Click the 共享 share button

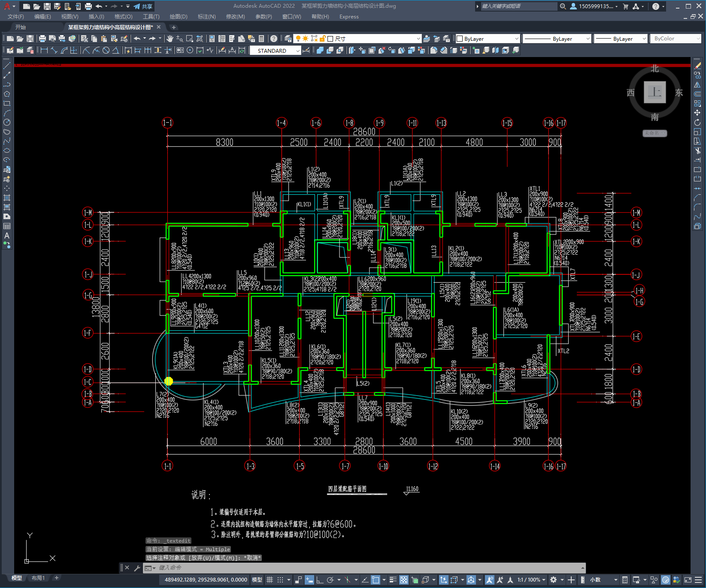tap(143, 6)
